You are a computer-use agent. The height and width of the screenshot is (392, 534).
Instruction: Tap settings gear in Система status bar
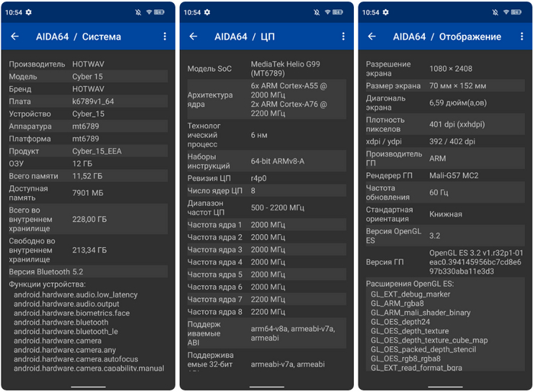[29, 12]
